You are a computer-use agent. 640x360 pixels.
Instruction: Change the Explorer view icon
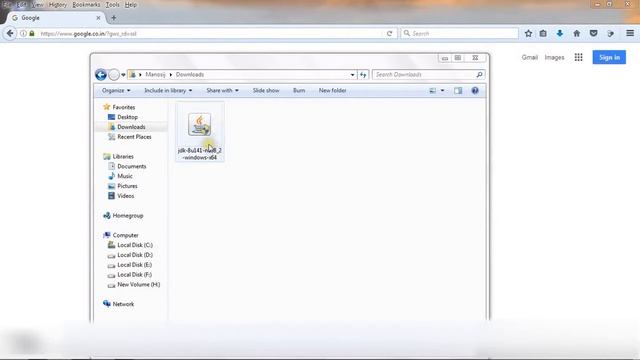coord(433,91)
